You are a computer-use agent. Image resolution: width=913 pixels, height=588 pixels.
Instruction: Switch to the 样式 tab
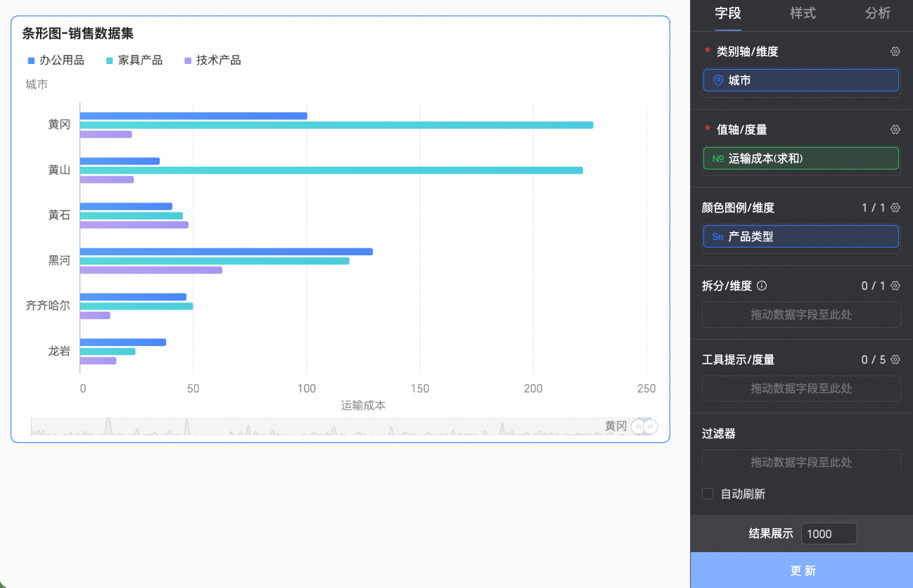pos(803,13)
